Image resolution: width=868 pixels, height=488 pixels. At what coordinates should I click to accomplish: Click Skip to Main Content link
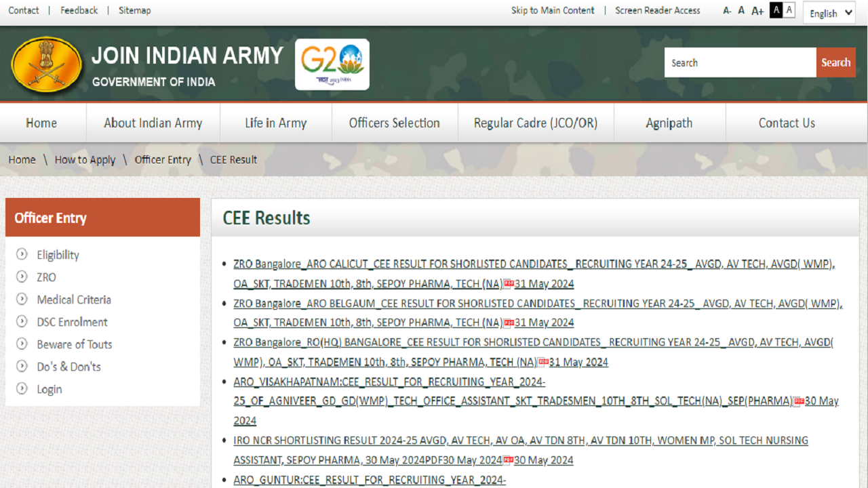click(x=553, y=10)
